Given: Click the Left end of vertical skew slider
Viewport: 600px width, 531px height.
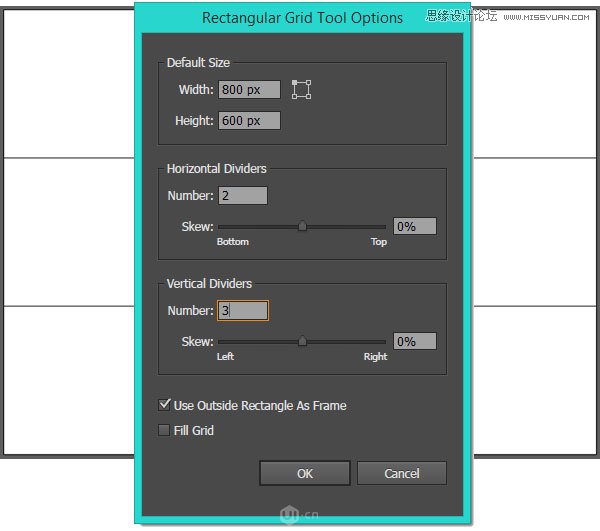Looking at the screenshot, I should coord(220,341).
